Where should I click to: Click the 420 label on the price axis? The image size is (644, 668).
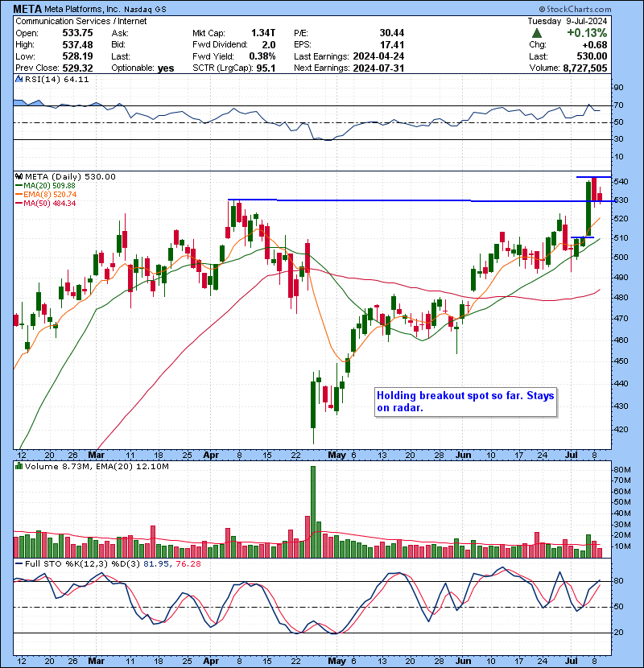click(621, 430)
